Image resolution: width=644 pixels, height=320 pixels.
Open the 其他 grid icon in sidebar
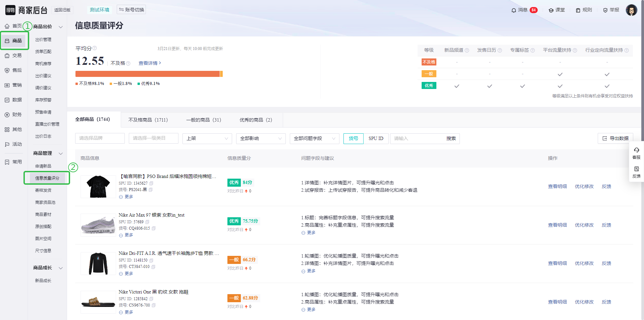coord(7,130)
